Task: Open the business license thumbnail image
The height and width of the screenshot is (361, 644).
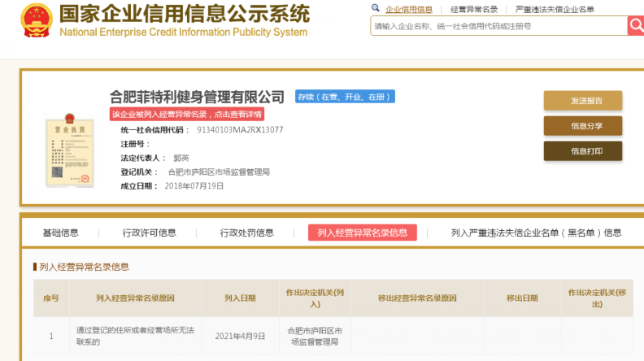Action: coord(70,150)
